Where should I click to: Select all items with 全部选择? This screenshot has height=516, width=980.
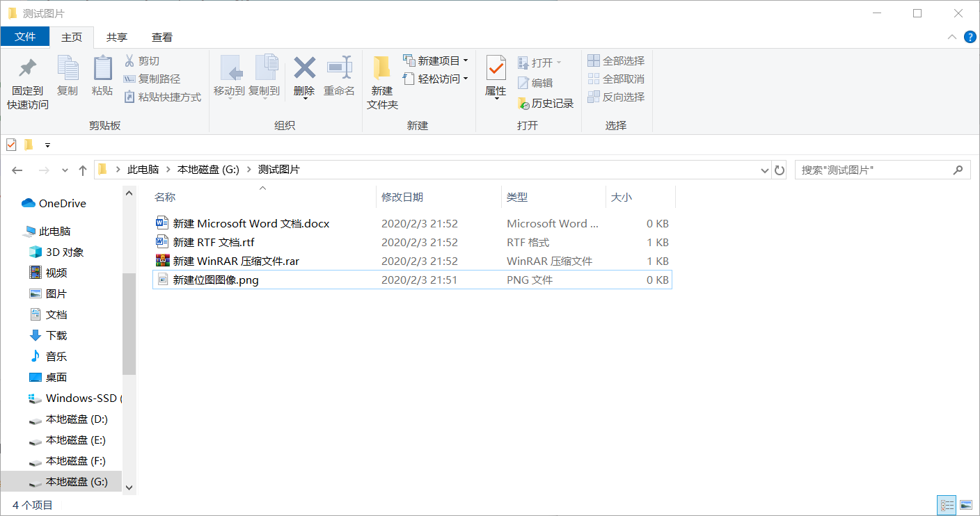(x=617, y=61)
